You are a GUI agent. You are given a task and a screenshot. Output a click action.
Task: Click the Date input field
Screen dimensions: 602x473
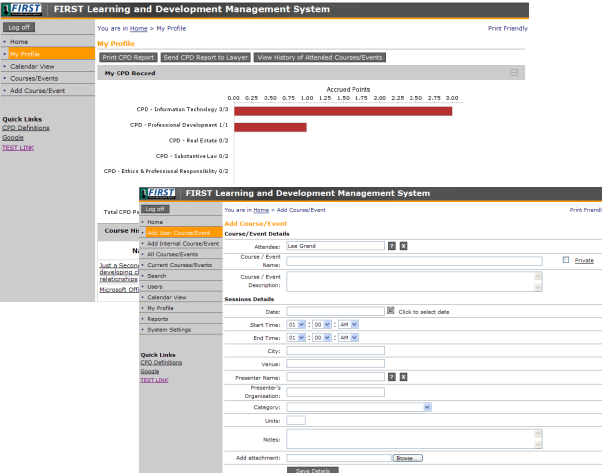pos(336,311)
